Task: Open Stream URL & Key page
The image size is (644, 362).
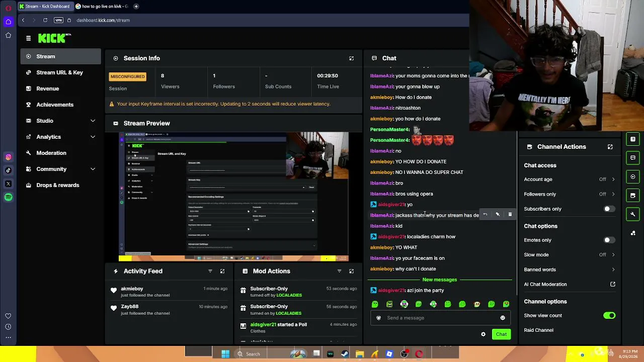Action: click(x=61, y=72)
